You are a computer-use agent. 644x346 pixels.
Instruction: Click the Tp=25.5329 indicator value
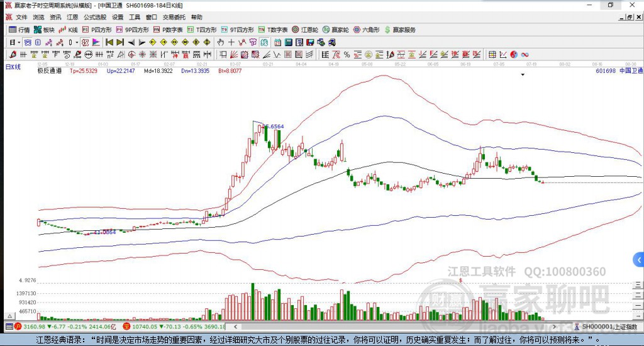(84, 70)
